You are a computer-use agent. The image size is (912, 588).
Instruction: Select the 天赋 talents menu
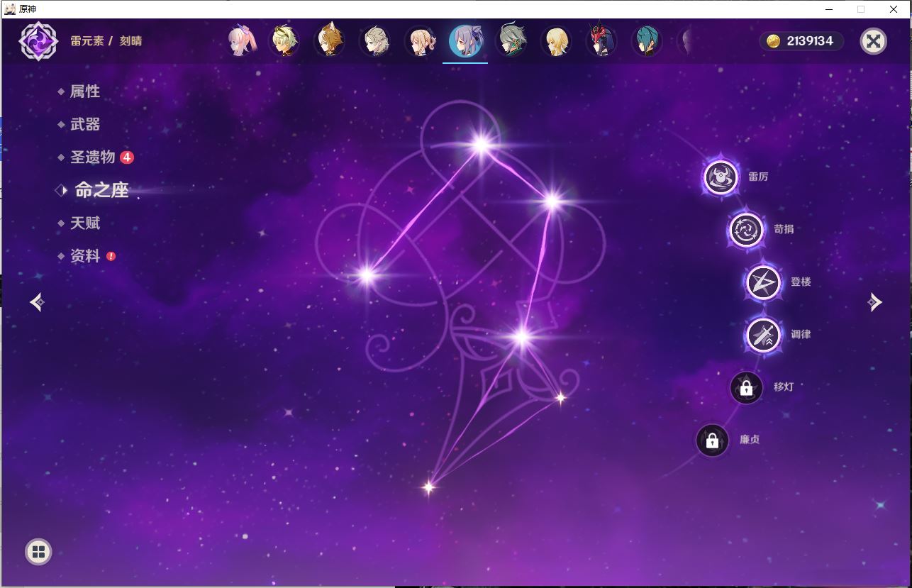(x=84, y=223)
